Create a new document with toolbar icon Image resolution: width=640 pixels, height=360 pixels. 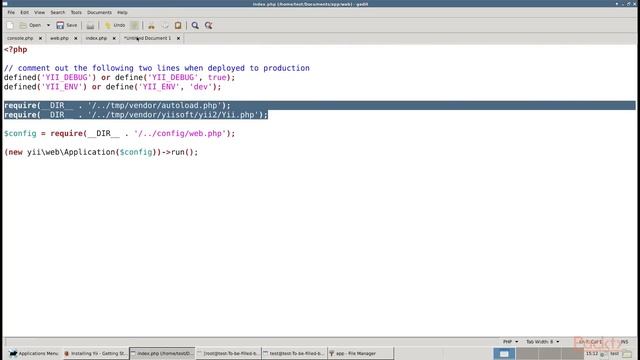[x=10, y=25]
